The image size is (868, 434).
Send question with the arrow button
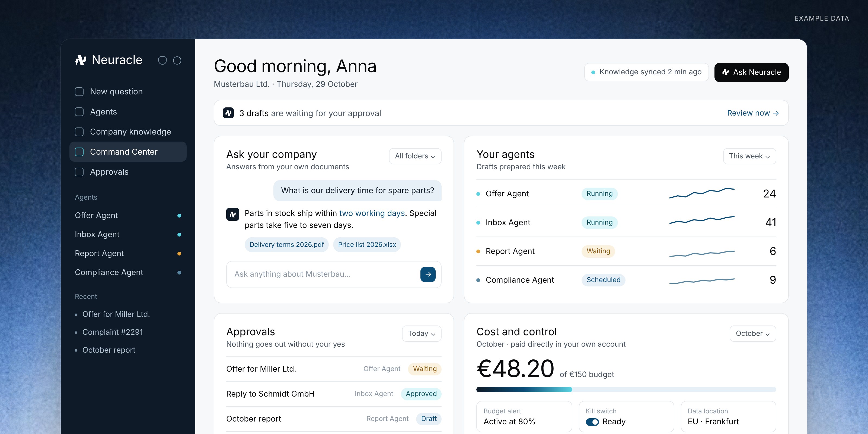tap(428, 274)
